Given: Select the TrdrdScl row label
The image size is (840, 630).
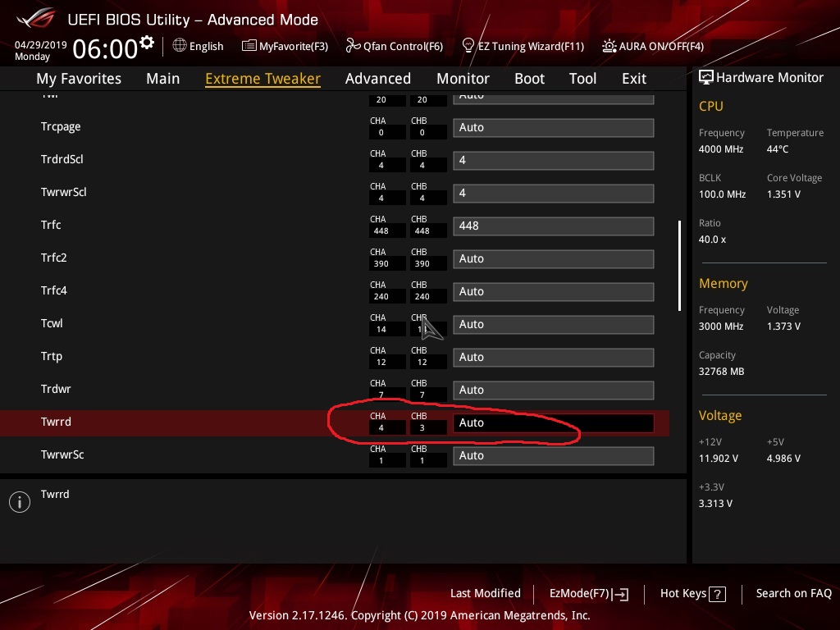Looking at the screenshot, I should (x=62, y=159).
